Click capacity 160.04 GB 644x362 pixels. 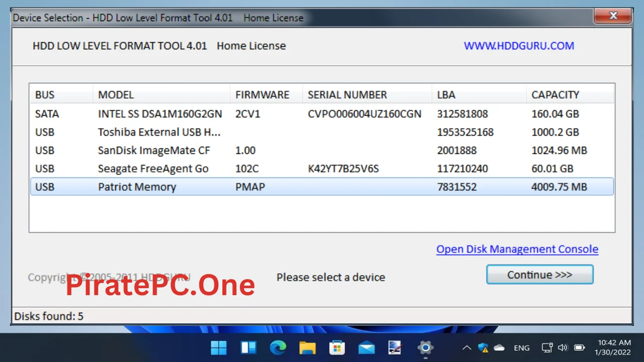[x=555, y=114]
